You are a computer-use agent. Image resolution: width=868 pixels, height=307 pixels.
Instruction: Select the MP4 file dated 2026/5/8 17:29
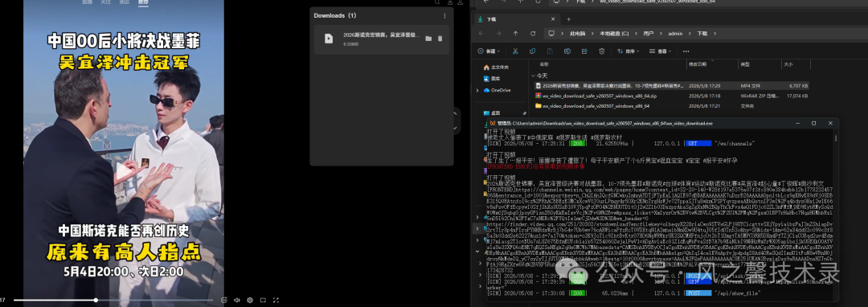pos(671,86)
